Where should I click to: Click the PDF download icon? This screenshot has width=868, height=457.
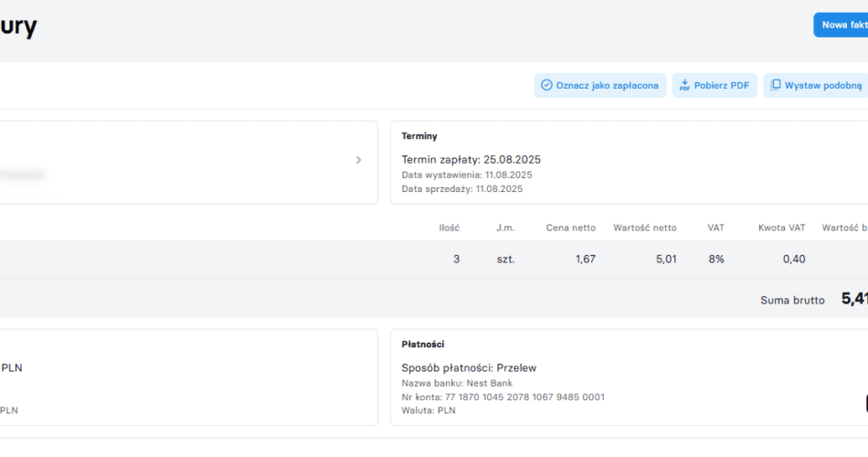(x=683, y=85)
